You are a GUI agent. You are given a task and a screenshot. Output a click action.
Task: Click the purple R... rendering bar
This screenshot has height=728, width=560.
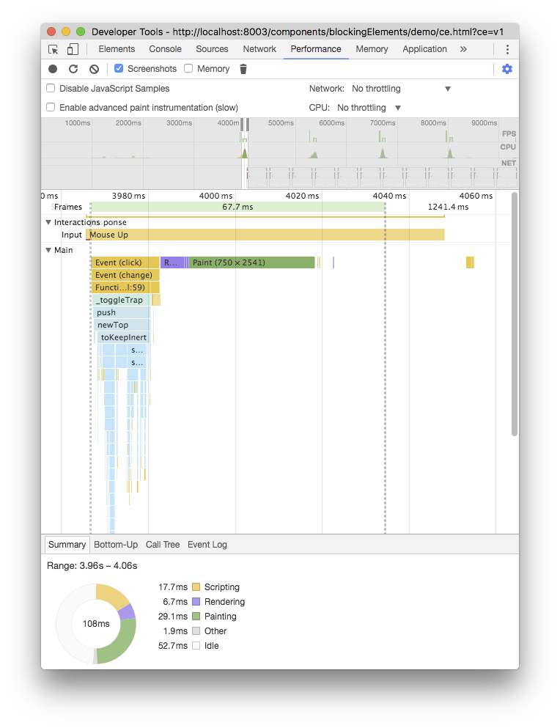click(x=172, y=262)
